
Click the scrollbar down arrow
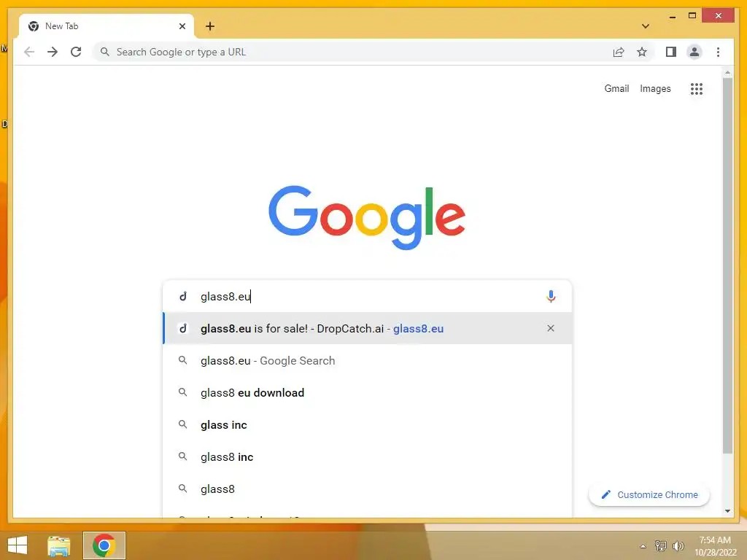pyautogui.click(x=727, y=511)
